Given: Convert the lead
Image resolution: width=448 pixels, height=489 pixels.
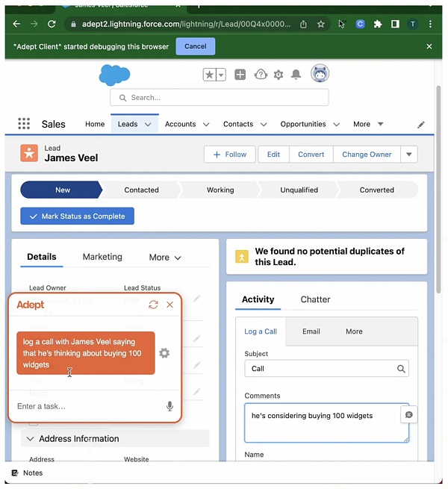Looking at the screenshot, I should 311,155.
